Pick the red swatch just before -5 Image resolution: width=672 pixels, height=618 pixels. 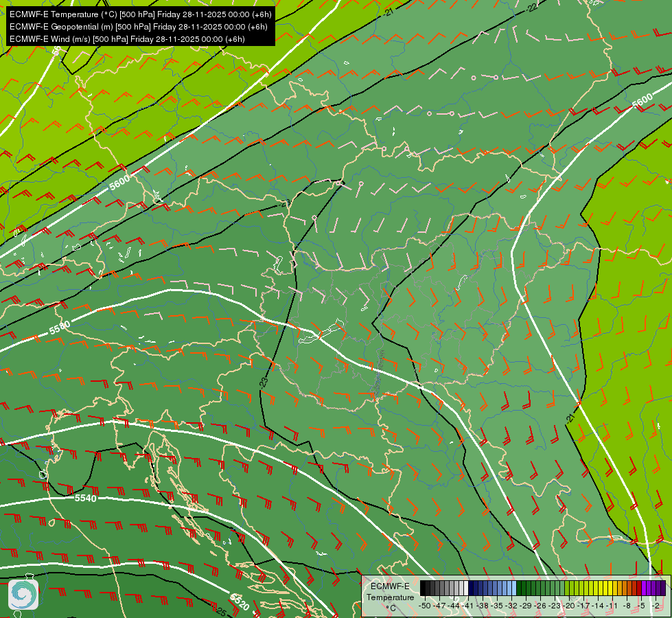pyautogui.click(x=639, y=588)
